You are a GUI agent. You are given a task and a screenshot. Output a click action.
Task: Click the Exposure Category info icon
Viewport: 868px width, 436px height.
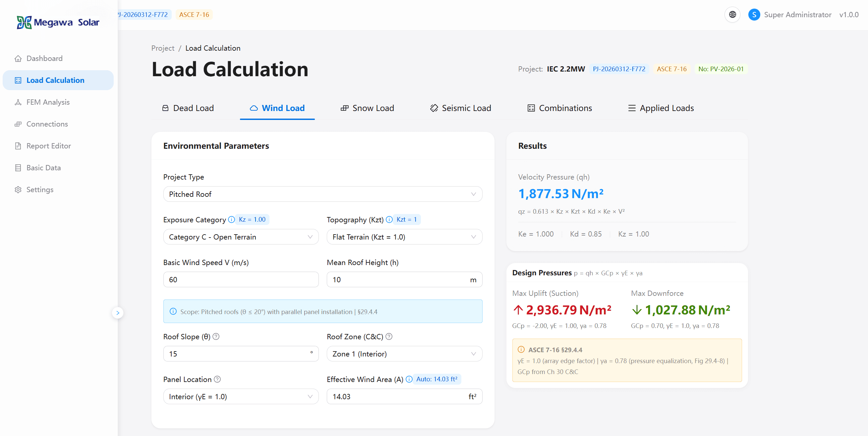(231, 220)
